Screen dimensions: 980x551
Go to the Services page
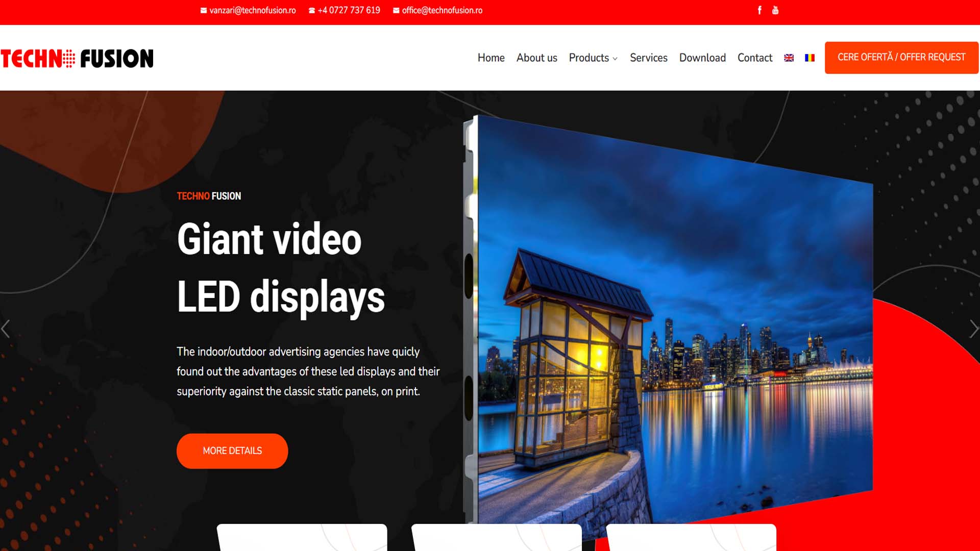[648, 58]
